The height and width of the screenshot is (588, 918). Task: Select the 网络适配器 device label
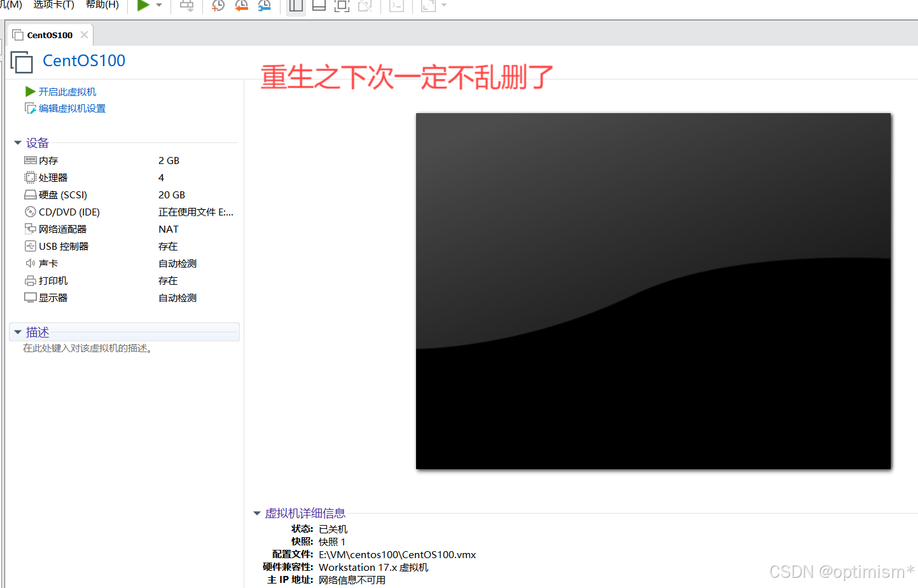coord(62,229)
